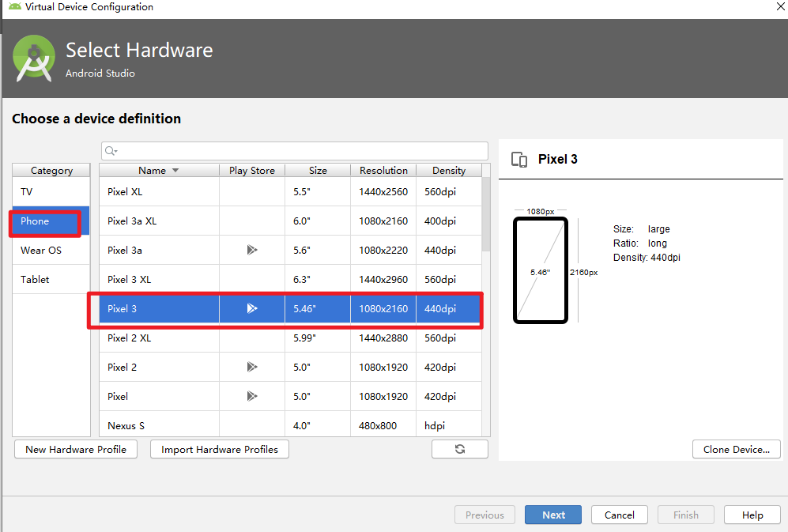Click the Pixel 3 device preview outline
788x532 pixels.
tap(541, 270)
